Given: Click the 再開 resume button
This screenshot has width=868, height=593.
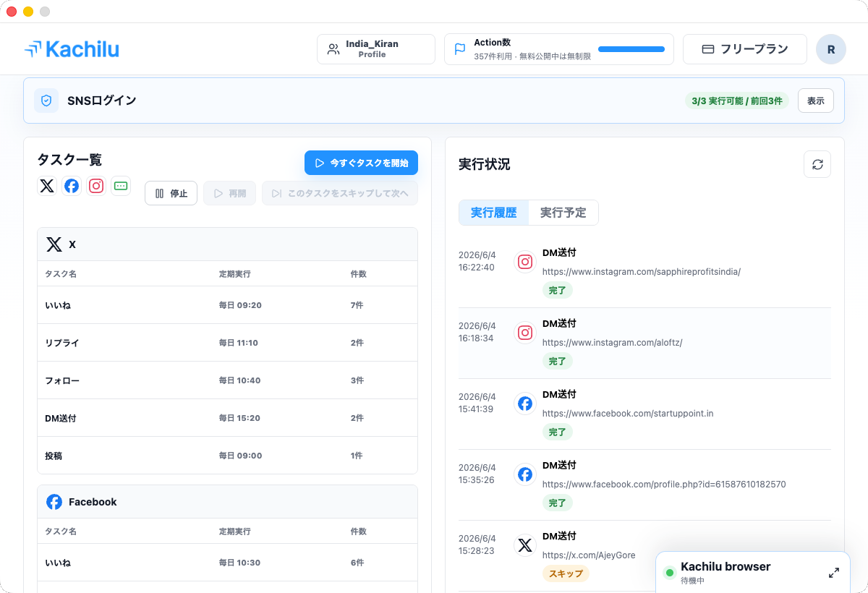Looking at the screenshot, I should [x=229, y=193].
